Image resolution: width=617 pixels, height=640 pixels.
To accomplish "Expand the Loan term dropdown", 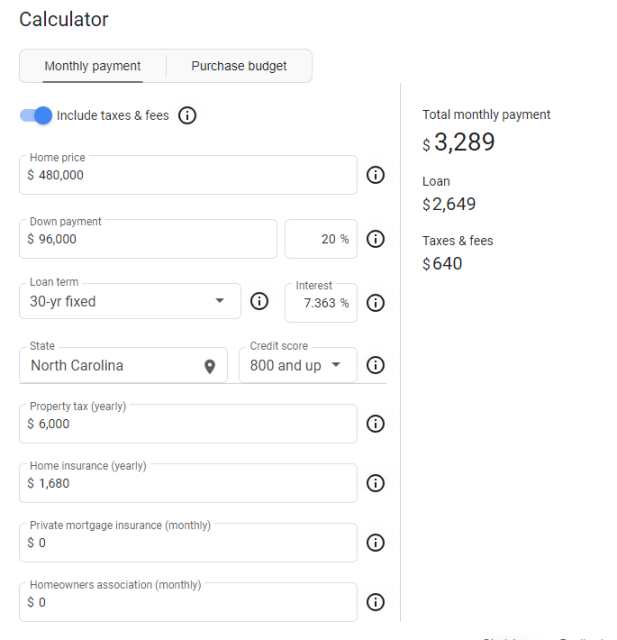I will pos(130,301).
